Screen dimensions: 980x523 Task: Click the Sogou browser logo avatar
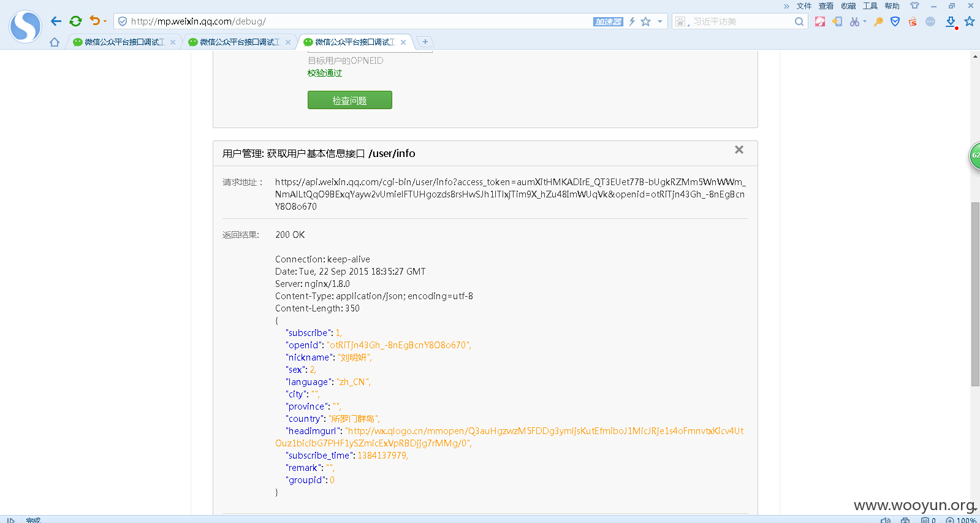click(25, 26)
